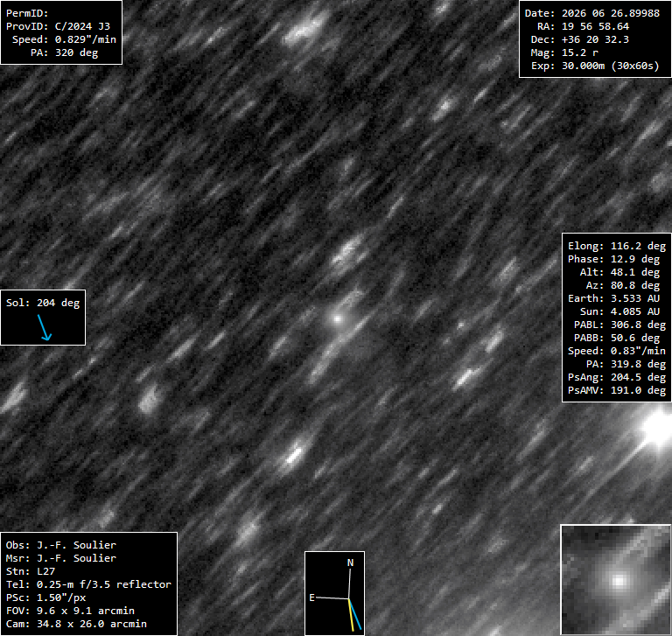Click 'Az: 80.8 deg' entry
The height and width of the screenshot is (636, 672).
(623, 285)
